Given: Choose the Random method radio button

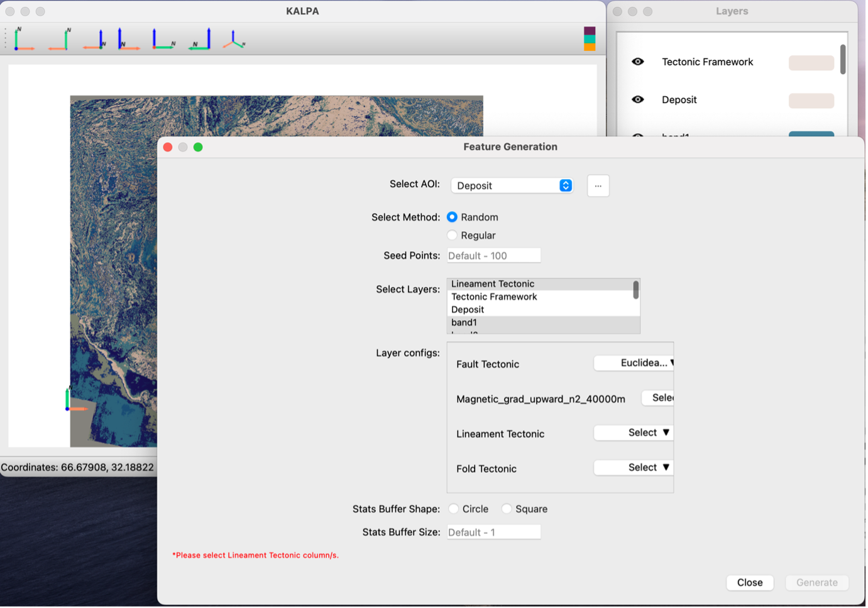Looking at the screenshot, I should pos(452,217).
